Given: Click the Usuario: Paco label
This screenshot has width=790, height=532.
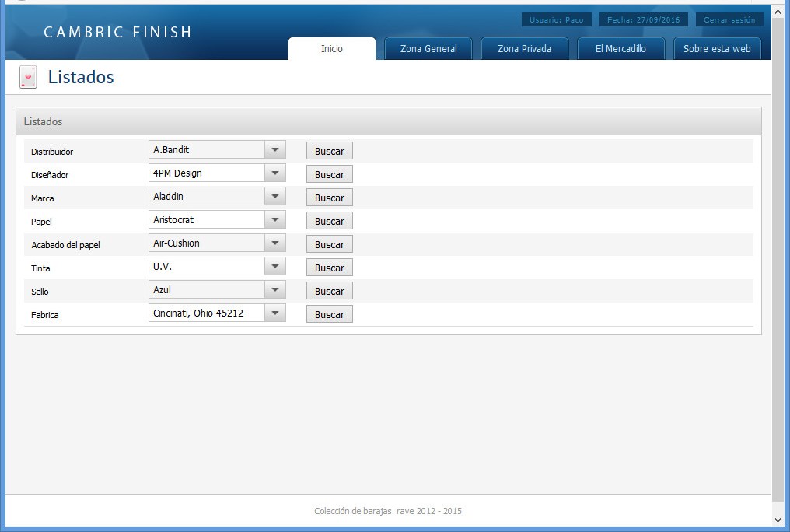Looking at the screenshot, I should (x=556, y=19).
